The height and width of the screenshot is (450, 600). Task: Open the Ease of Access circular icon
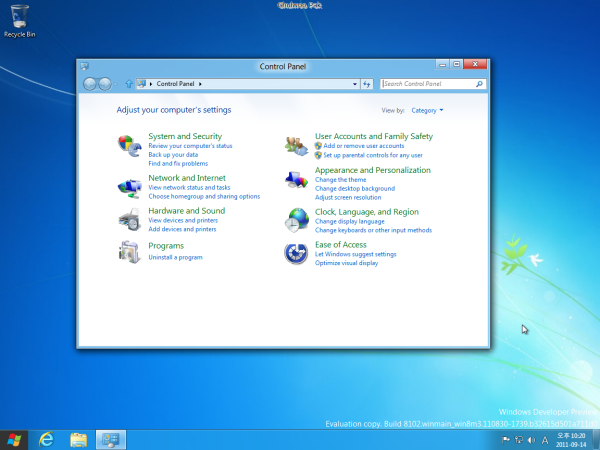[296, 253]
